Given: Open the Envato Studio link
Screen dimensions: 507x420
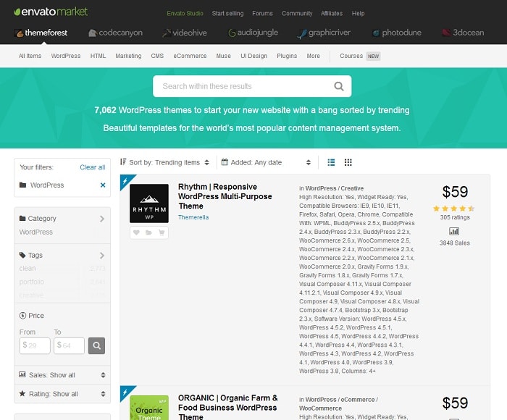Looking at the screenshot, I should 185,14.
